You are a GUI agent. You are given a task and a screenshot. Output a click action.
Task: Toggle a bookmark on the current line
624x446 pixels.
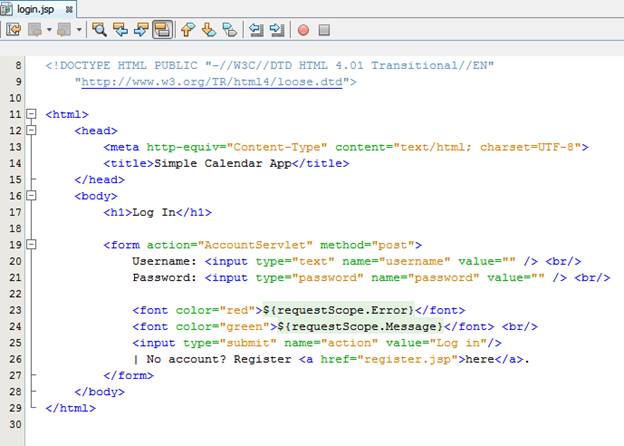[x=230, y=30]
